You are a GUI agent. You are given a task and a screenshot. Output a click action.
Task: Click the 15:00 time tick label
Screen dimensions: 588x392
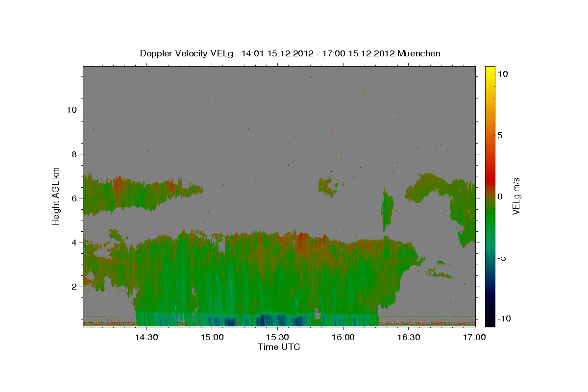212,337
